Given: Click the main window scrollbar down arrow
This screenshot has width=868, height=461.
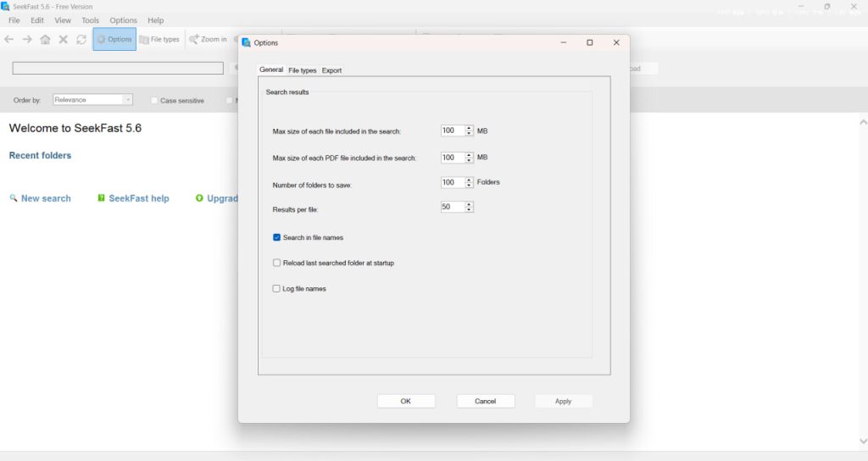Looking at the screenshot, I should [863, 441].
